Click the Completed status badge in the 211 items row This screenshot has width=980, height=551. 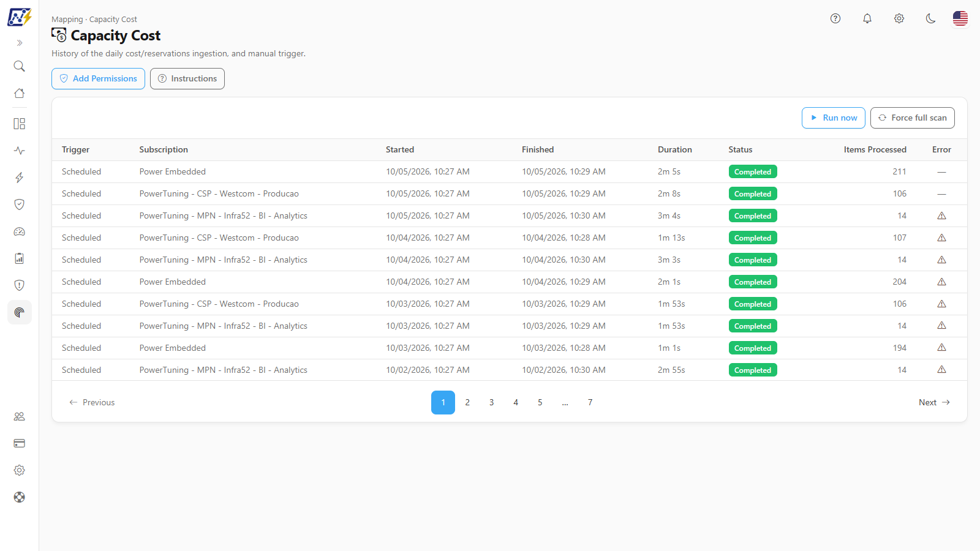point(753,172)
